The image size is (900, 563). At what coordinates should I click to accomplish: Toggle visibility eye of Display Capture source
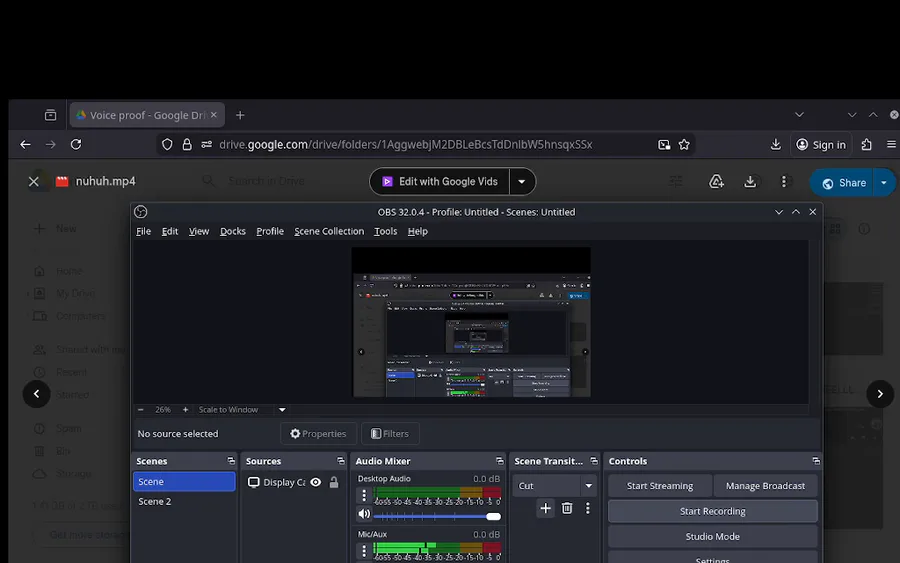click(x=316, y=482)
